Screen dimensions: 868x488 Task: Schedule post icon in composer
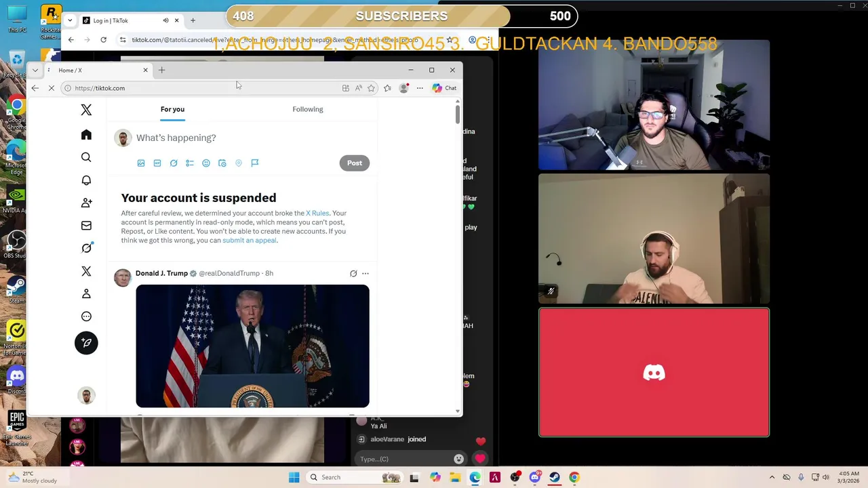point(222,163)
